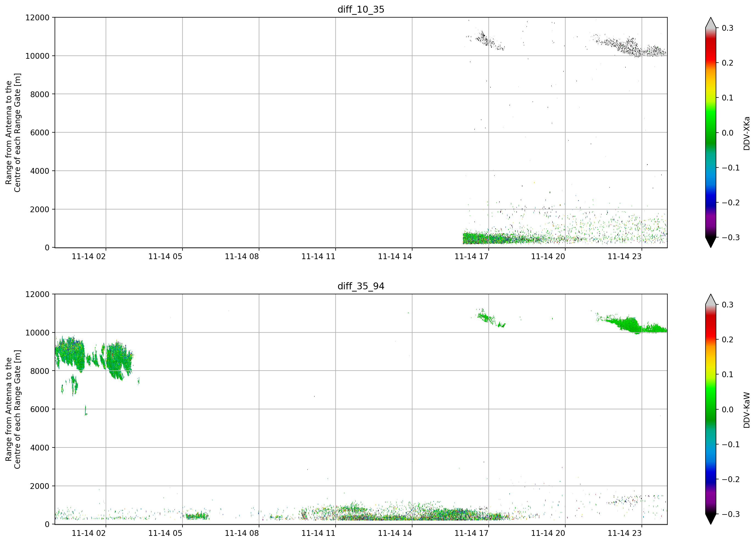Click the "−0.1" tick on the DDV-KaW colorbar

pyautogui.click(x=731, y=445)
